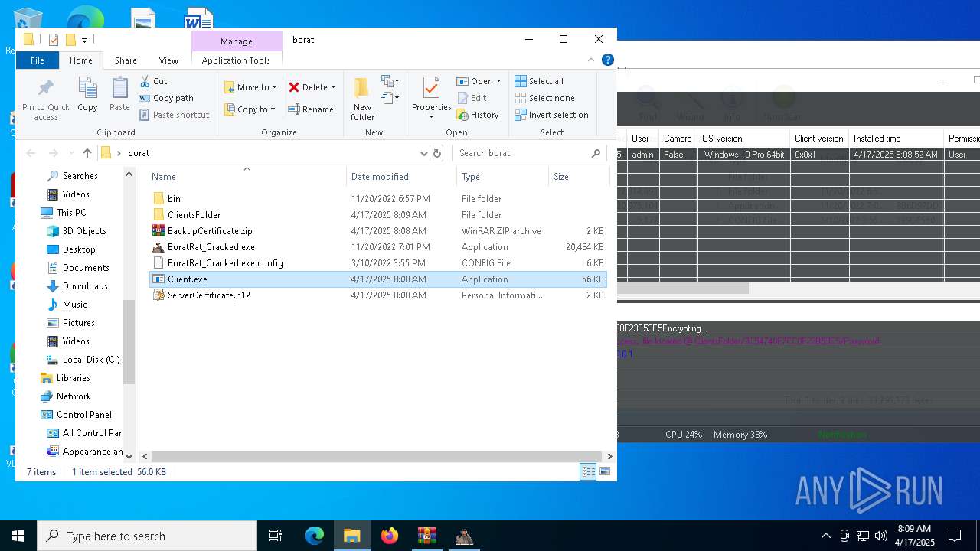980x551 pixels.
Task: Select BackupCertificate.zip file
Action: click(210, 231)
